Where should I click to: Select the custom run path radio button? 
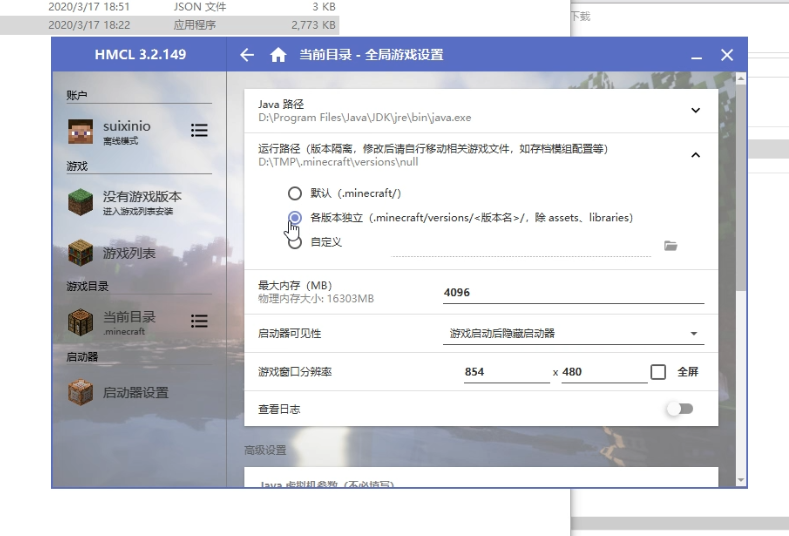(x=295, y=242)
